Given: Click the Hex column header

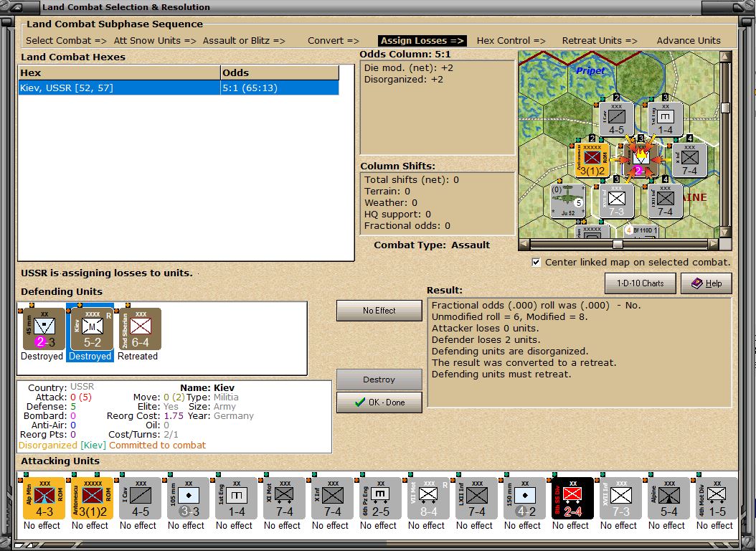Looking at the screenshot, I should (x=119, y=72).
